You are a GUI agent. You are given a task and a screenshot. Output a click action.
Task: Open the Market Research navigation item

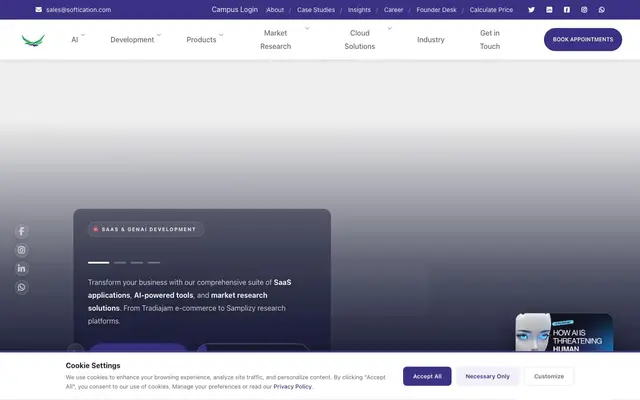(276, 40)
